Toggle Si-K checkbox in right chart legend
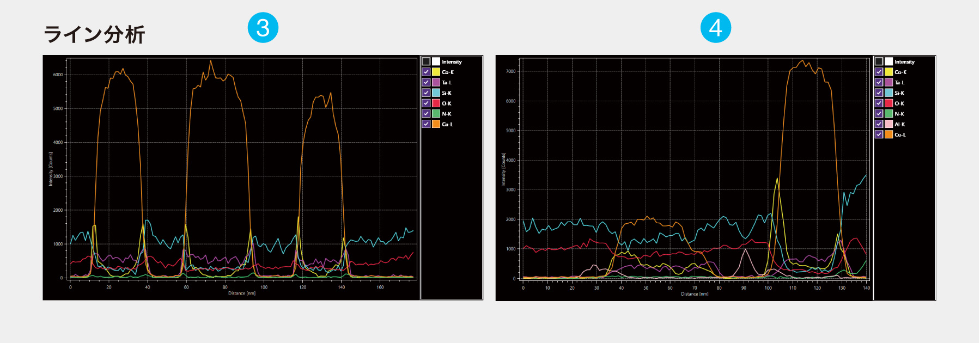The image size is (980, 343). point(879,93)
